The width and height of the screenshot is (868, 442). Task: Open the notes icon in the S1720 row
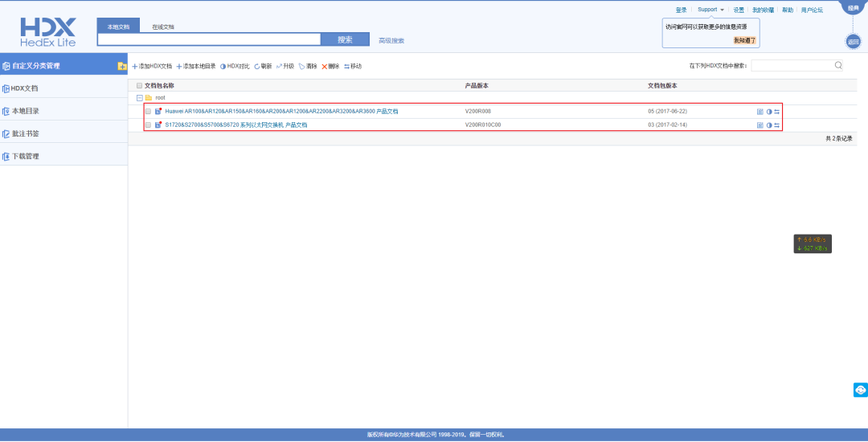[760, 125]
